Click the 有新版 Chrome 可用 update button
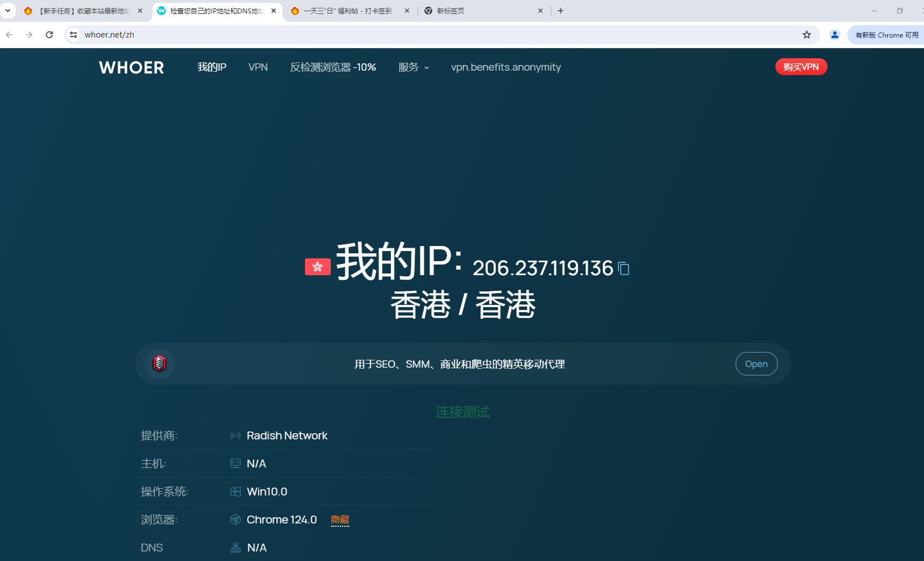 (886, 35)
